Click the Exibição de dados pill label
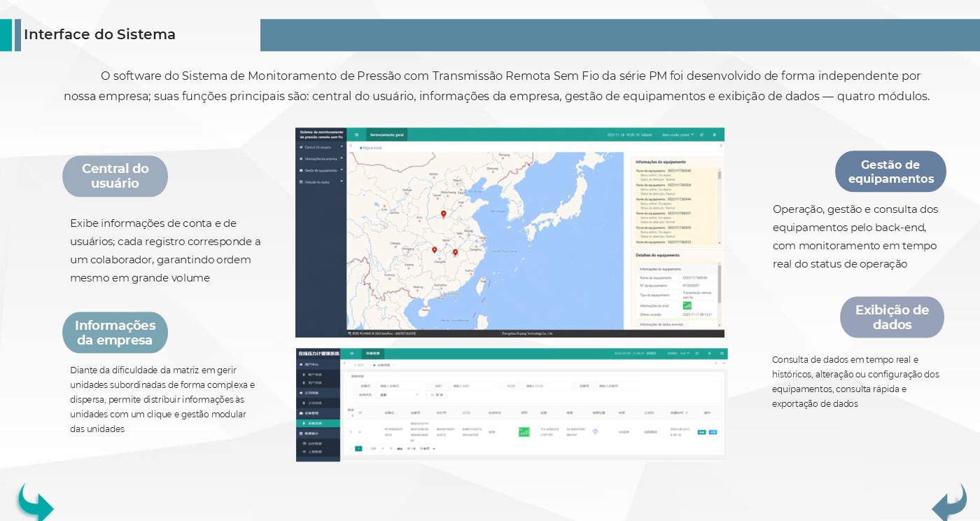The image size is (980, 521). (892, 317)
